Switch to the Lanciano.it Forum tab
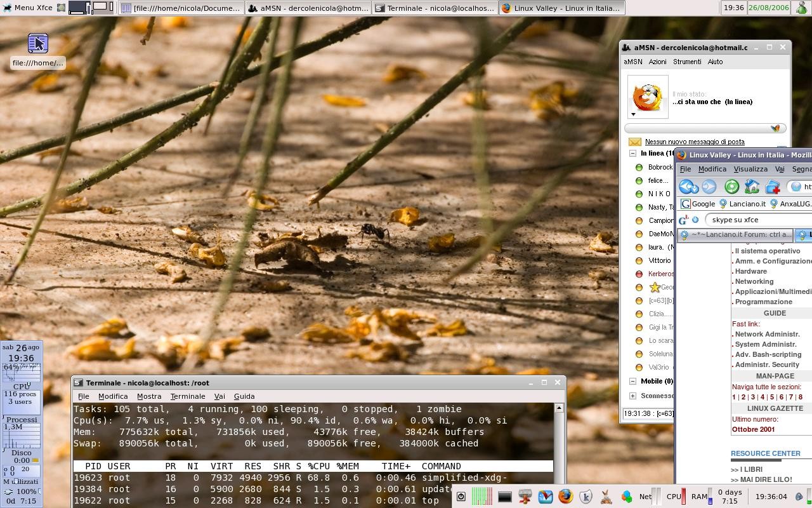812x508 pixels. pos(735,235)
